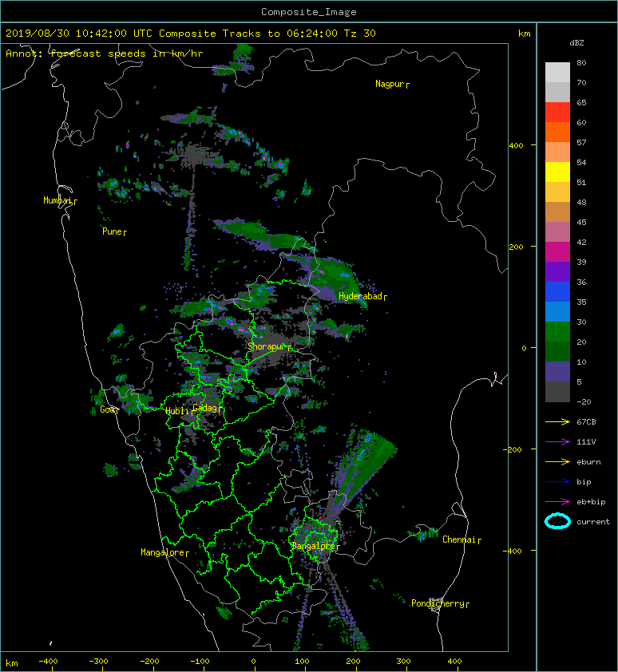Click the eb+bip legend label
This screenshot has width=618, height=672.
point(591,502)
